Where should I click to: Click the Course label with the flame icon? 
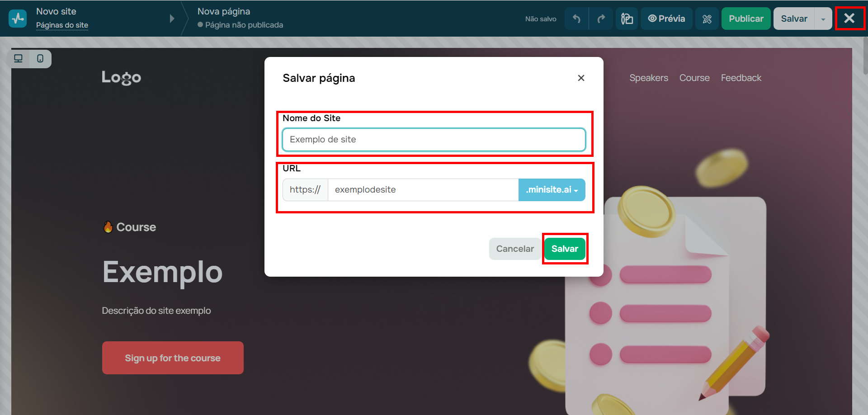click(x=130, y=227)
